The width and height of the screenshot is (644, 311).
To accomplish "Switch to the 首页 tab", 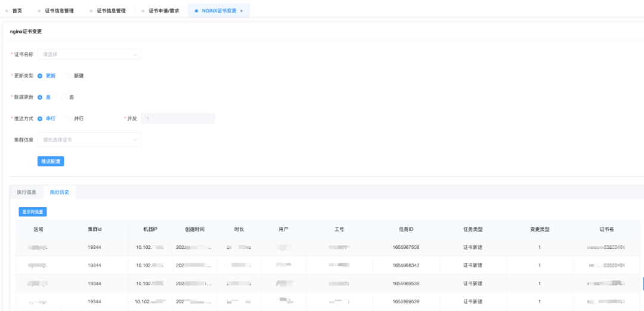I will 17,11.
